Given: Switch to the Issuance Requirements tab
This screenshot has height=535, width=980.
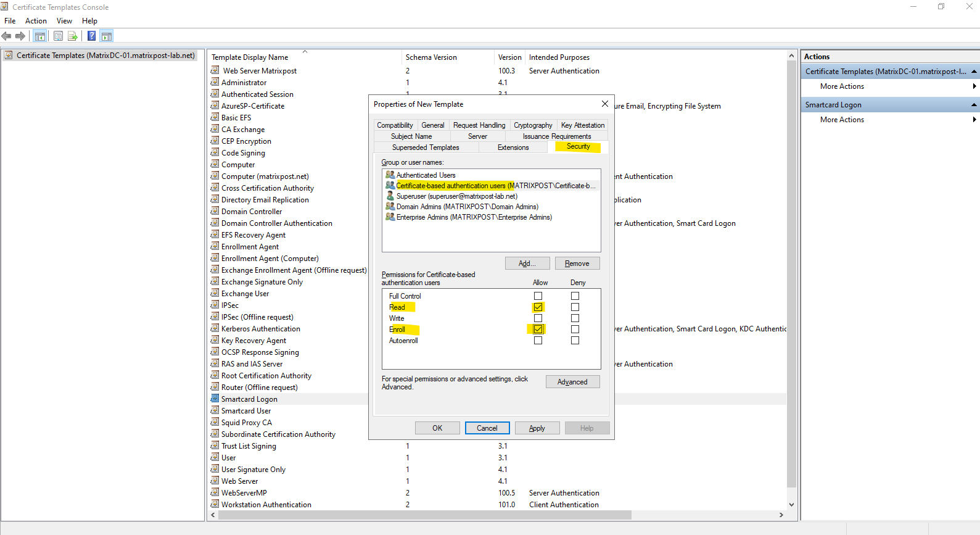Looking at the screenshot, I should [x=557, y=136].
